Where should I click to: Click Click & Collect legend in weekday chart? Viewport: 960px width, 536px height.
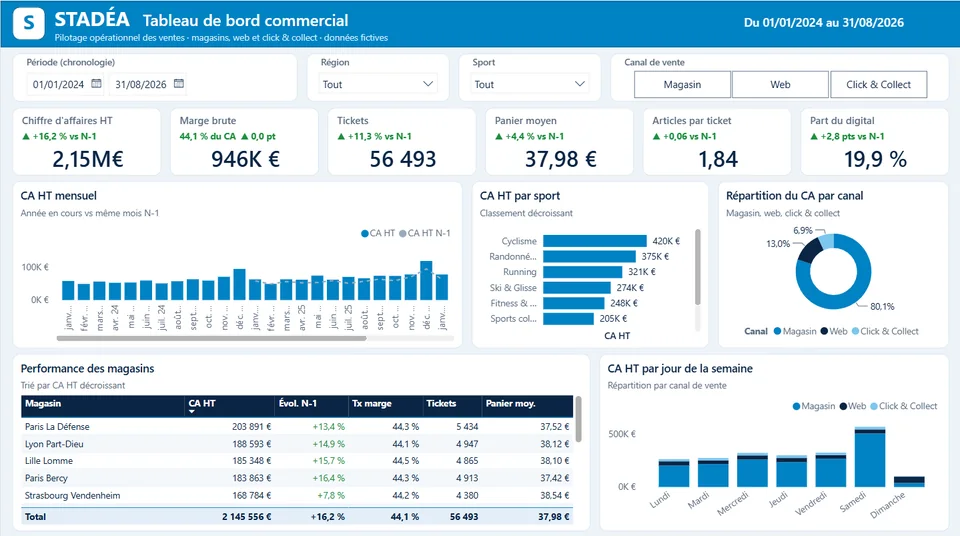pos(904,406)
